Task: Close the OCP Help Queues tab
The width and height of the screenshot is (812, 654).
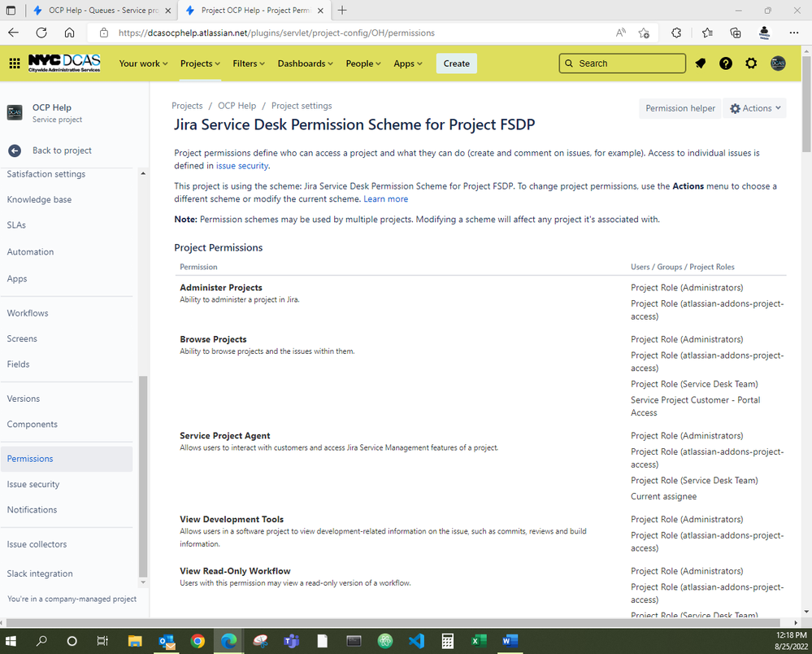Action: coord(167,11)
